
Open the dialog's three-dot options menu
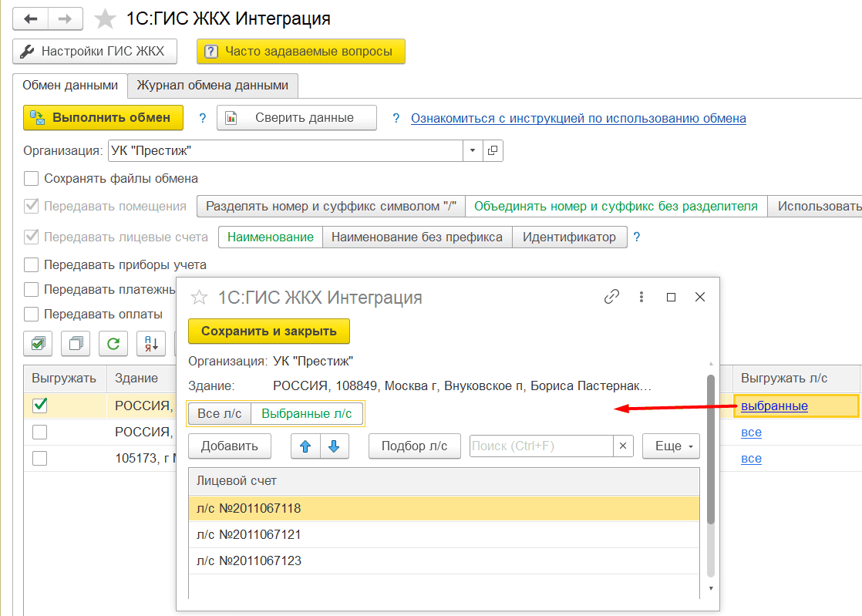641,297
